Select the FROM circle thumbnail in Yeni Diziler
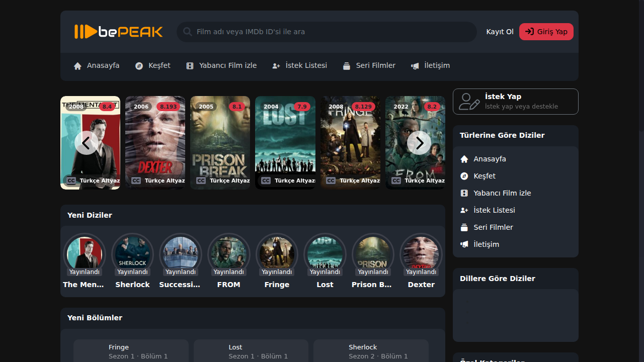 pos(229,253)
